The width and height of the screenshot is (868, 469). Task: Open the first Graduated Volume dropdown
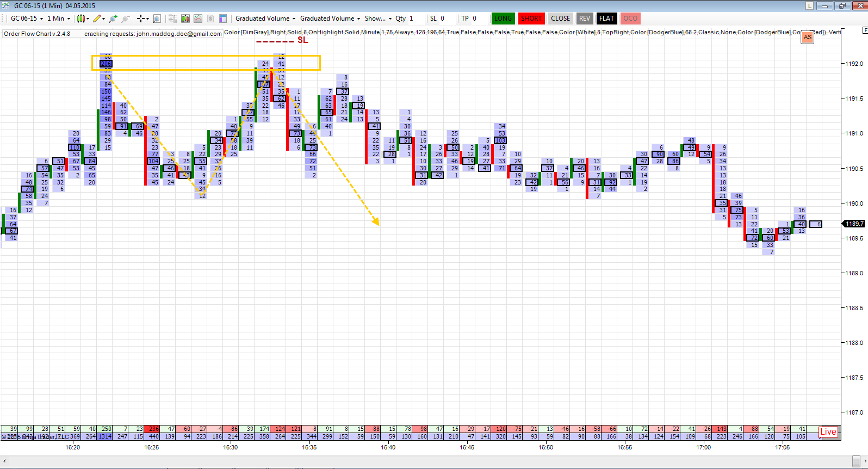(265, 18)
